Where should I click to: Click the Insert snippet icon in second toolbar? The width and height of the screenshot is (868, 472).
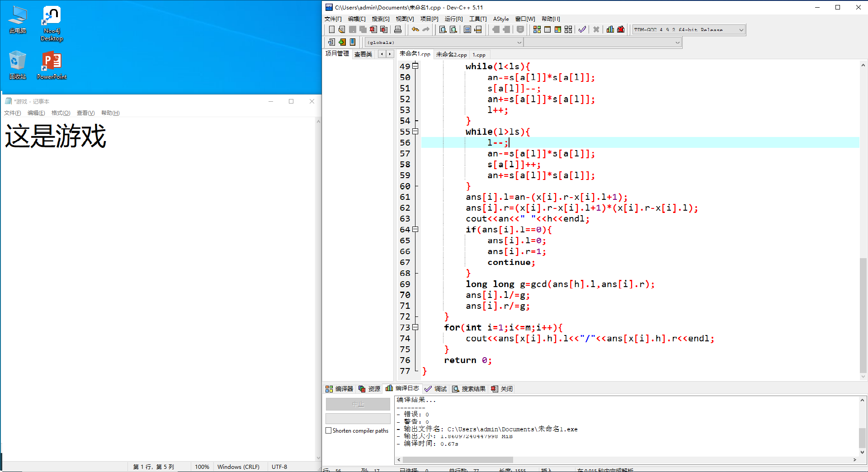click(332, 42)
